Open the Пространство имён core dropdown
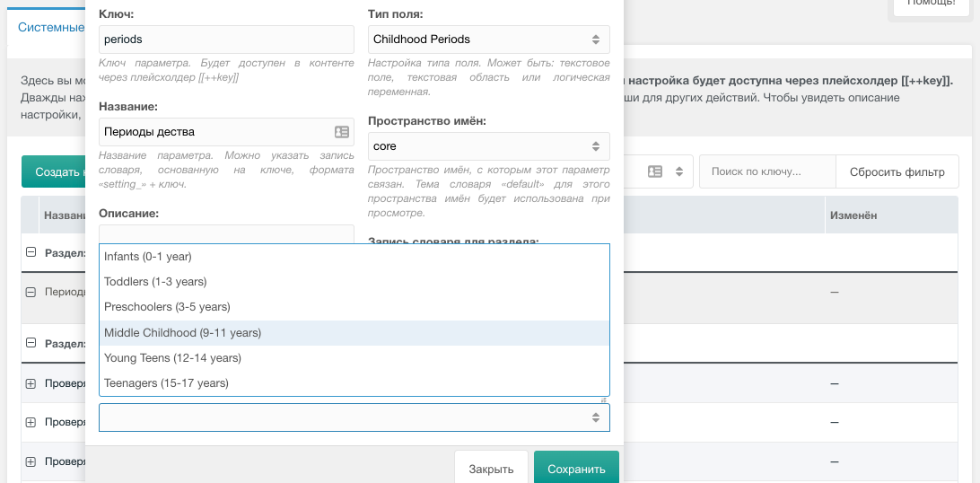The width and height of the screenshot is (980, 483). (x=489, y=146)
